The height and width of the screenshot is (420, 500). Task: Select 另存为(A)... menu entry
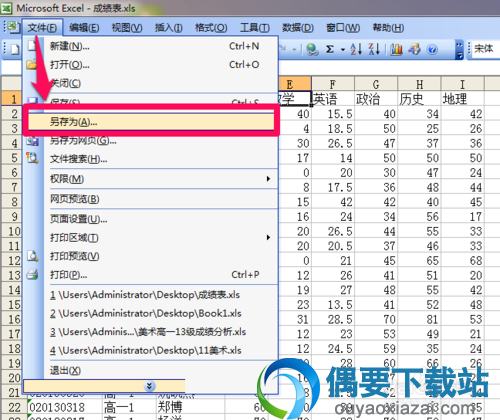click(151, 122)
